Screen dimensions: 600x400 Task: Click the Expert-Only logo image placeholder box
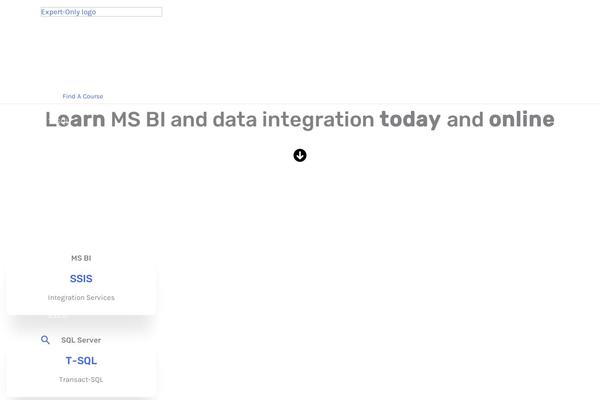tap(101, 12)
